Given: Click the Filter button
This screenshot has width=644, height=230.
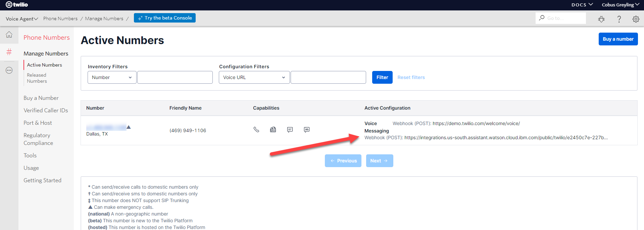Looking at the screenshot, I should pos(382,77).
